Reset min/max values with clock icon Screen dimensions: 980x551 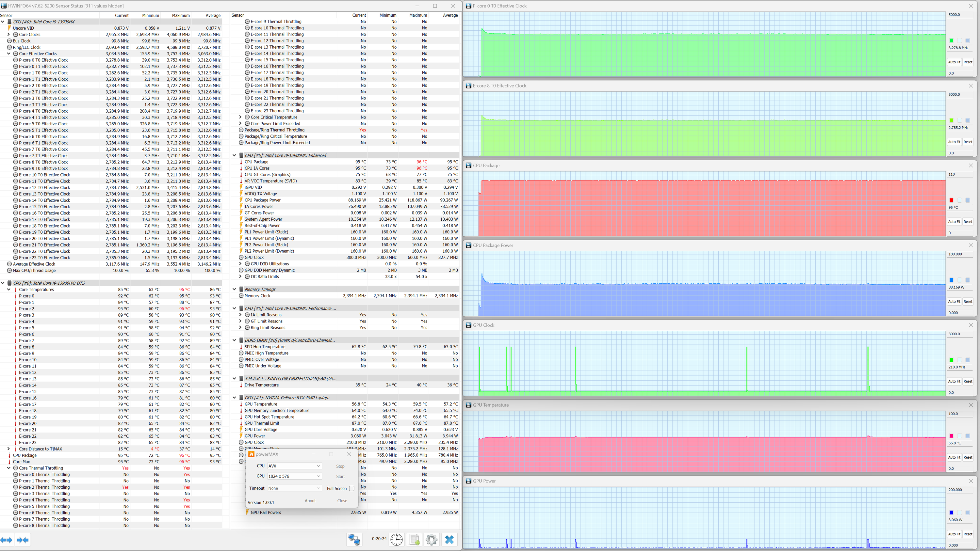tap(397, 539)
